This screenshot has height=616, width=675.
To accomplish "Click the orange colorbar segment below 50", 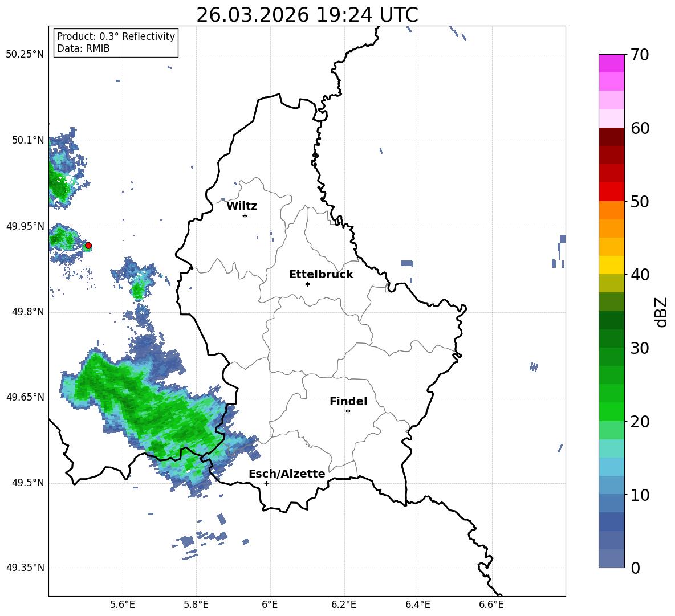I will point(611,210).
